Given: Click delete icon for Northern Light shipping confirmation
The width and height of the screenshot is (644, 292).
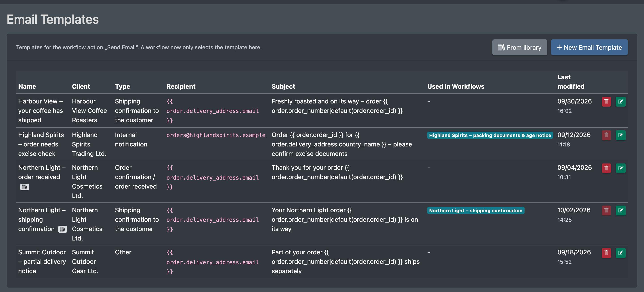Looking at the screenshot, I should (x=606, y=210).
